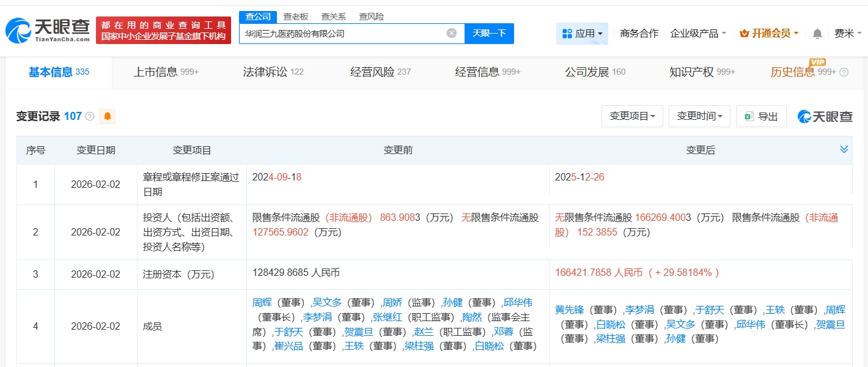The height and width of the screenshot is (367, 868).
Task: Open the 变更项目 filter dropdown
Action: click(632, 116)
